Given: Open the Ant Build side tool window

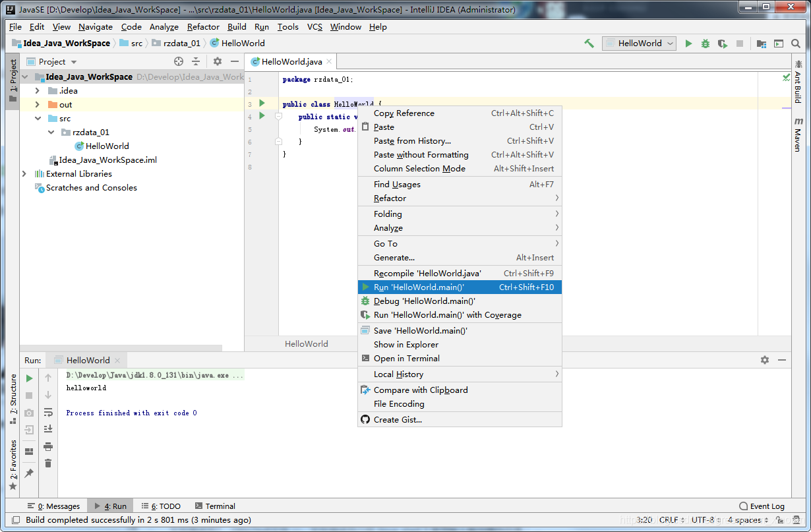Looking at the screenshot, I should click(x=798, y=81).
